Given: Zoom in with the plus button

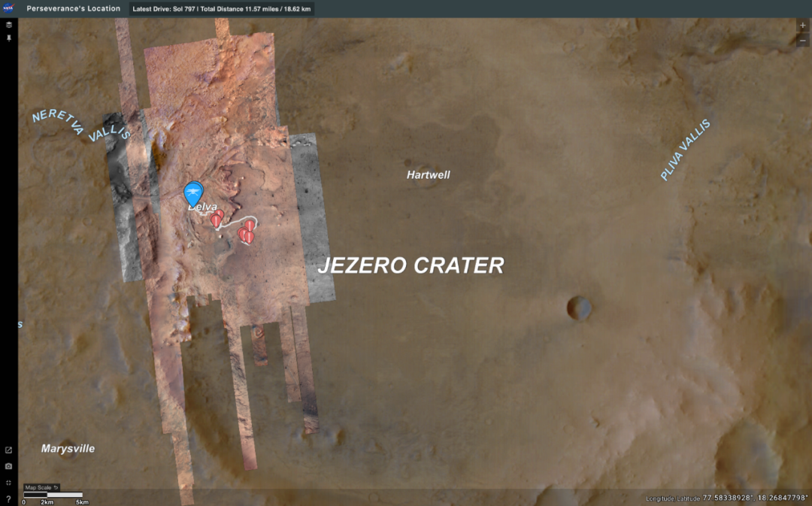Looking at the screenshot, I should tap(803, 25).
